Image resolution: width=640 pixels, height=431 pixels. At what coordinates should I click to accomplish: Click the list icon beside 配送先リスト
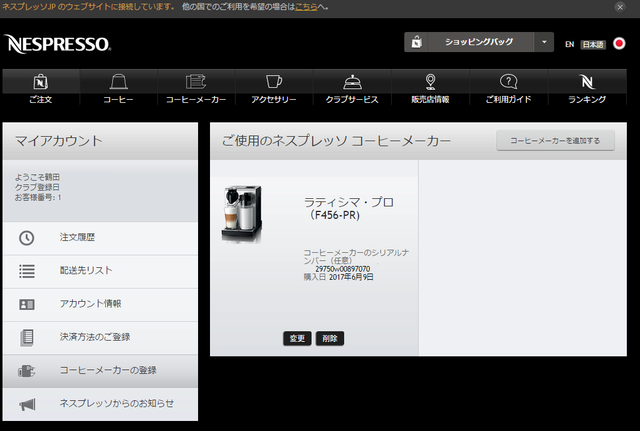coord(27,271)
